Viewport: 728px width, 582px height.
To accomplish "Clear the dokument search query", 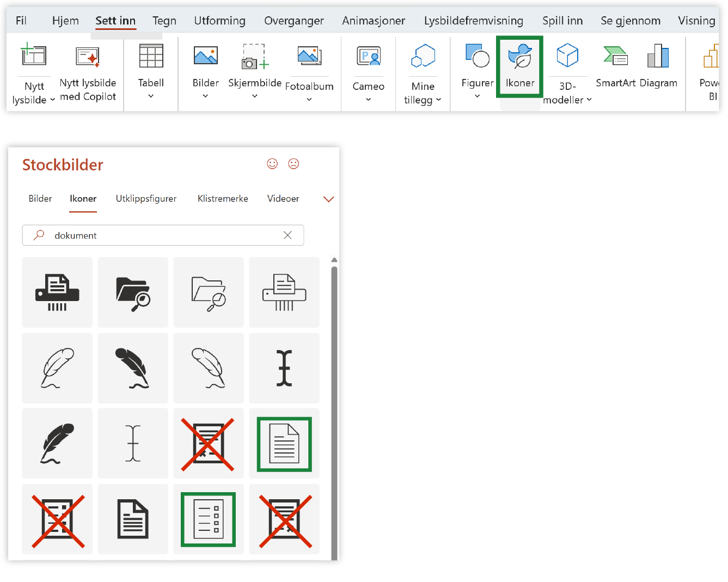I will click(x=287, y=235).
